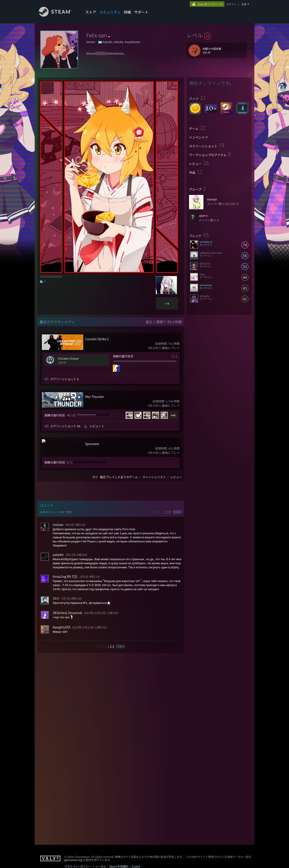Open the featured Senko artwork image
Image resolution: width=289 pixels, height=868 pixels.
point(109,177)
